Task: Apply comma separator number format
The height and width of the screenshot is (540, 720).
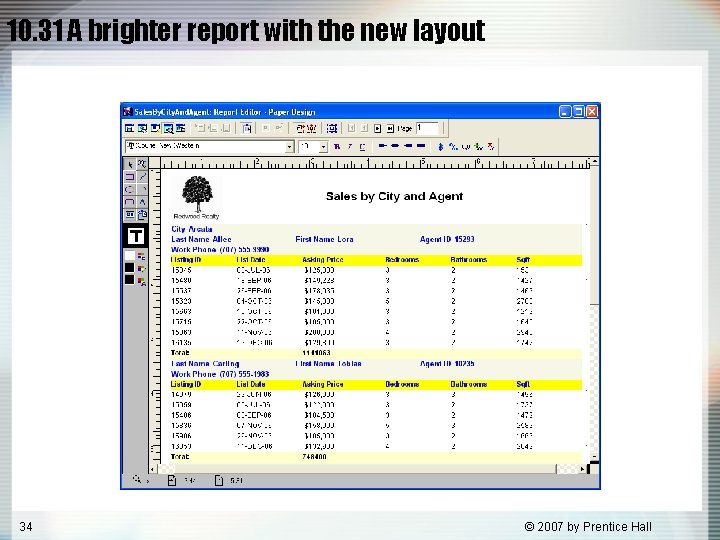Action: click(x=466, y=146)
